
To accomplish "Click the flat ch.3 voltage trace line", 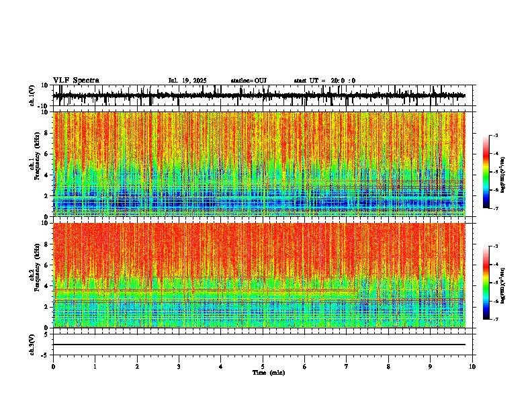I will (259, 345).
